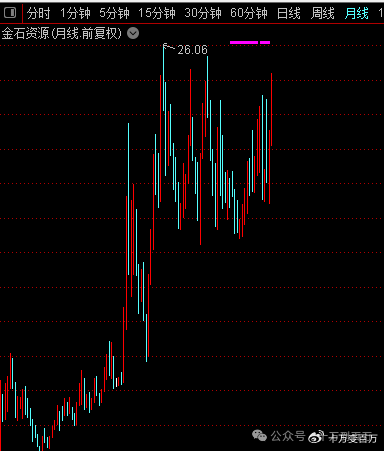Click the latest red candlestick on right
The width and height of the screenshot is (384, 451).
(x=272, y=109)
